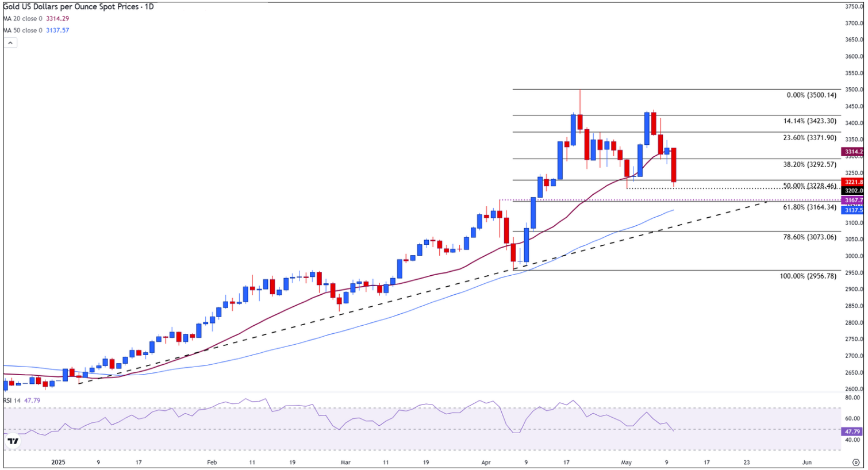Viewport: 868px width, 470px height.
Task: Select the blue 3137.5 MA50 axis label
Action: (x=854, y=210)
